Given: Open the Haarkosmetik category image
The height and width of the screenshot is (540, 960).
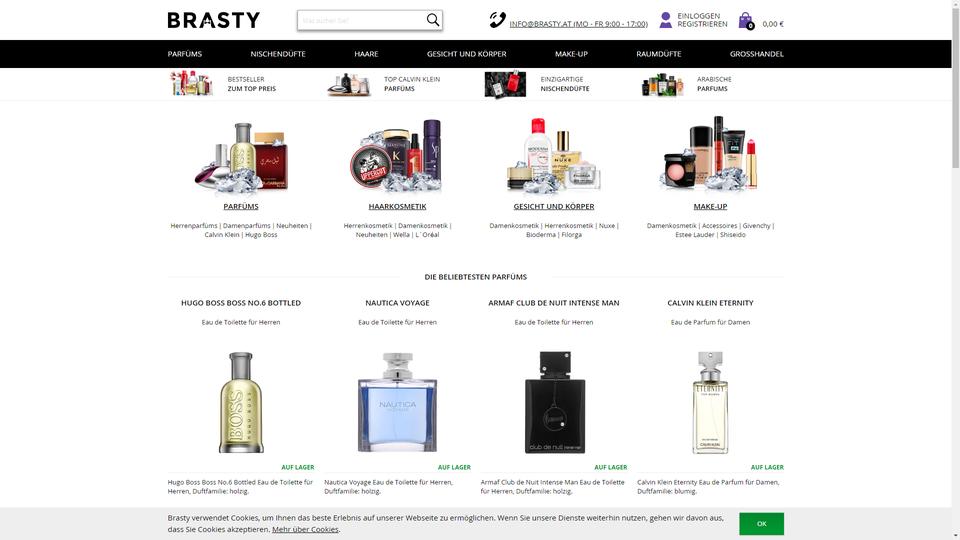Looking at the screenshot, I should 397,156.
